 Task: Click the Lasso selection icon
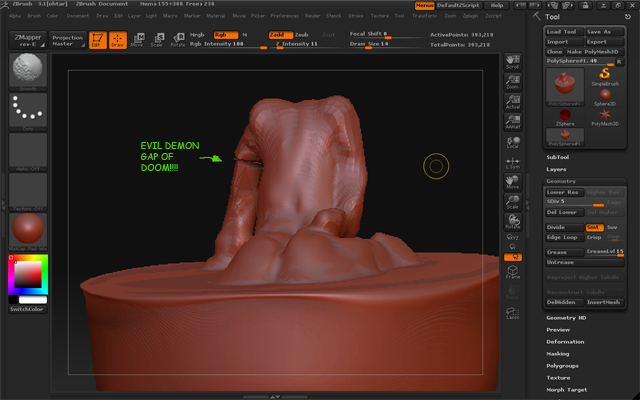coord(513,313)
